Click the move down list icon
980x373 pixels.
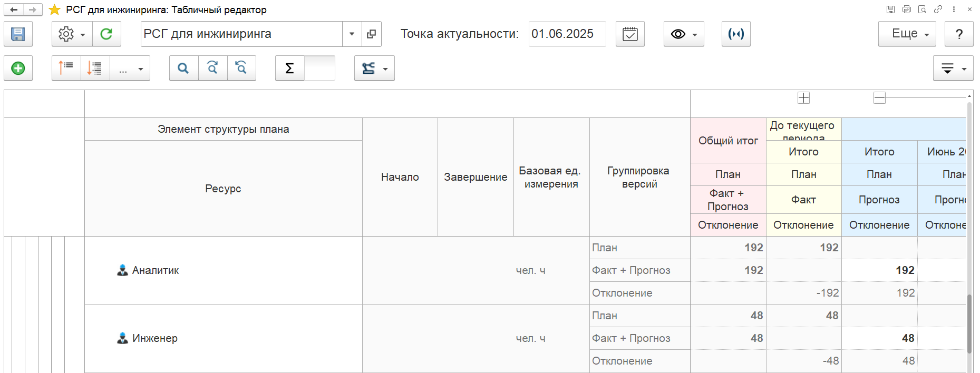[95, 68]
